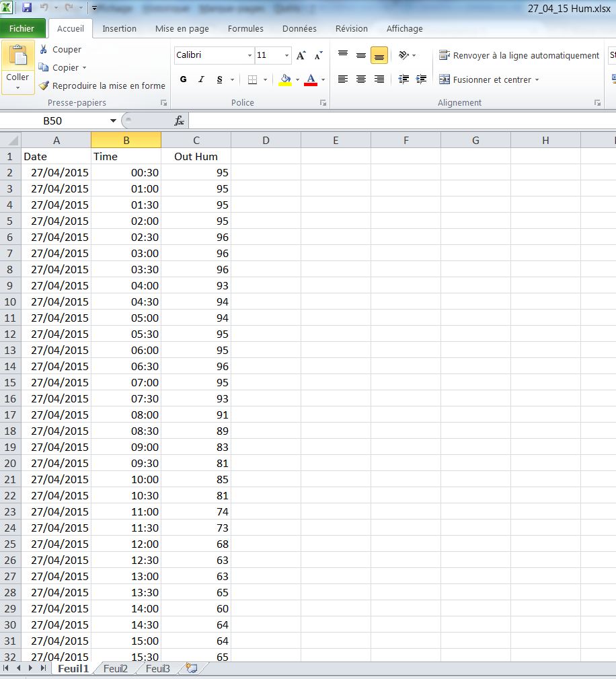Image resolution: width=616 pixels, height=679 pixels.
Task: Toggle bold G formatting
Action: click(184, 79)
